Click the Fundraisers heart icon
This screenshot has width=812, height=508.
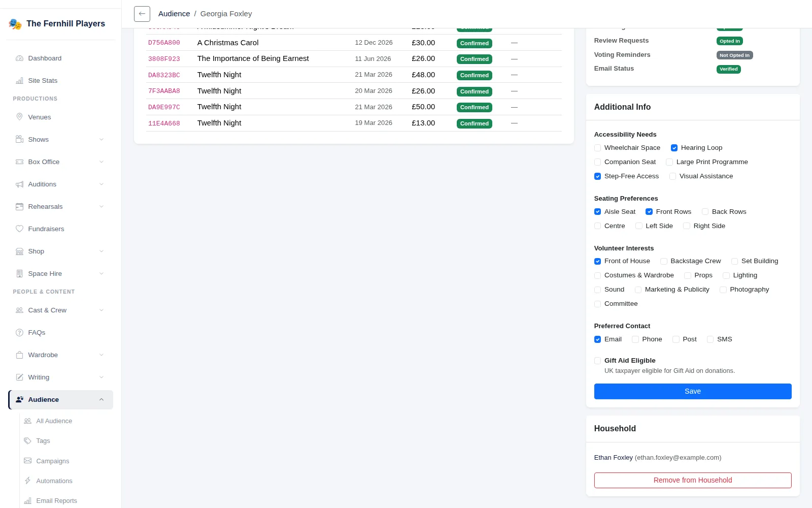pos(19,229)
